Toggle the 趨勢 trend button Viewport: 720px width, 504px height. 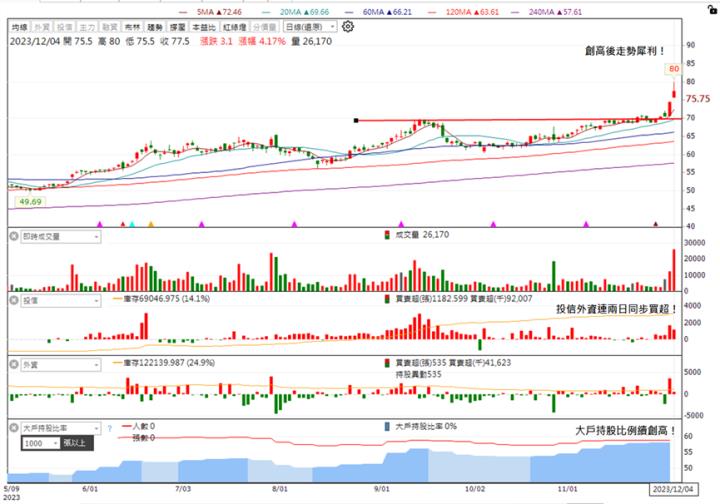[155, 28]
